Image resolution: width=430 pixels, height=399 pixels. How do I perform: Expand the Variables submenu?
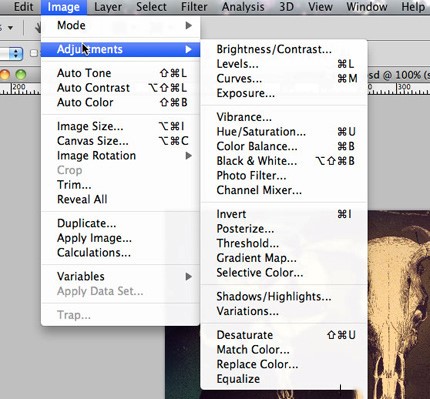pos(121,277)
